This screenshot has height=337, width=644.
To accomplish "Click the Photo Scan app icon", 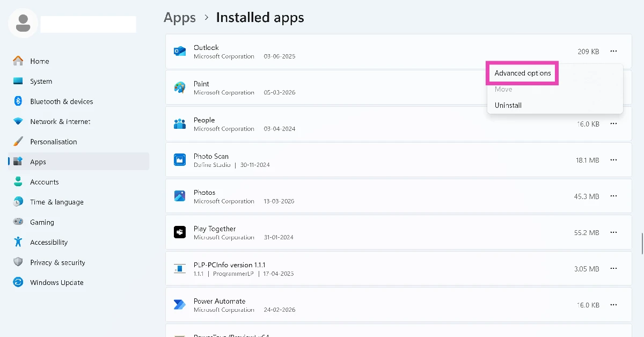I will click(180, 160).
